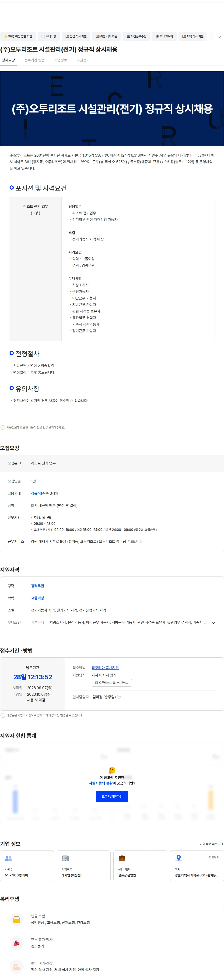
Task: Click the 서류전형 > 면접 > 최종합격 line
Action: click(33, 365)
